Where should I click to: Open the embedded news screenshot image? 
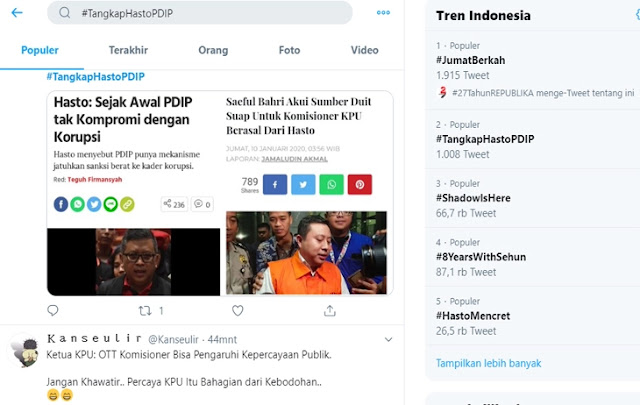coord(220,193)
